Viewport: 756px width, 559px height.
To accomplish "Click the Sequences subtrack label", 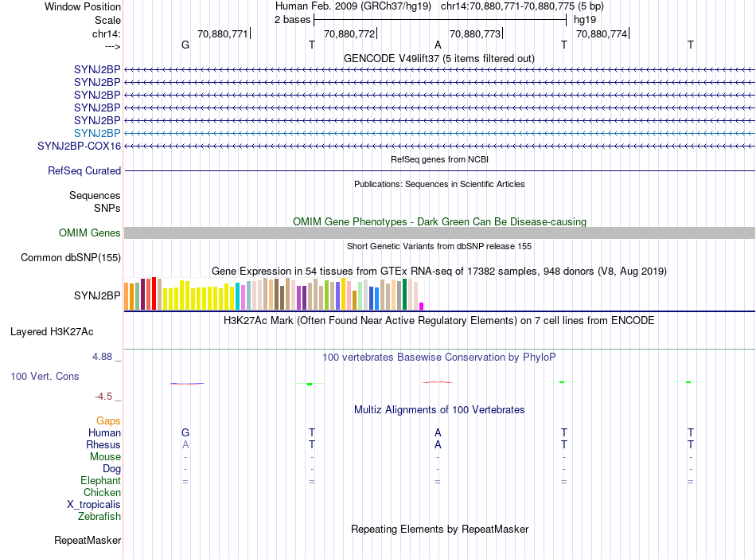I will coord(95,195).
